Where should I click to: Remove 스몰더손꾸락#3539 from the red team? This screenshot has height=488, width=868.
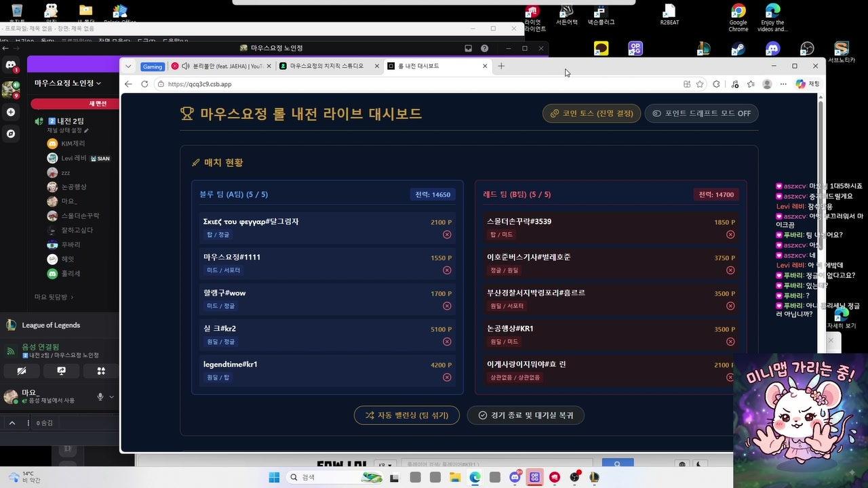pyautogui.click(x=730, y=235)
